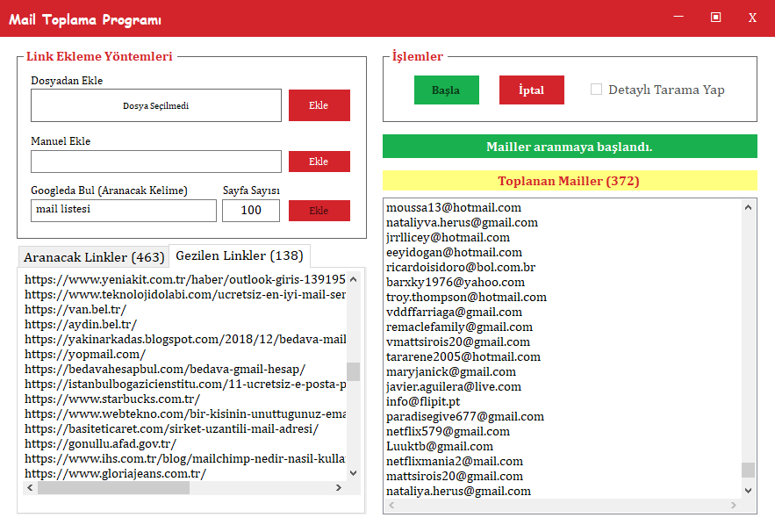Click right arrow of links horizontal scrollbar
Image resolution: width=775 pixels, height=532 pixels.
[x=341, y=488]
